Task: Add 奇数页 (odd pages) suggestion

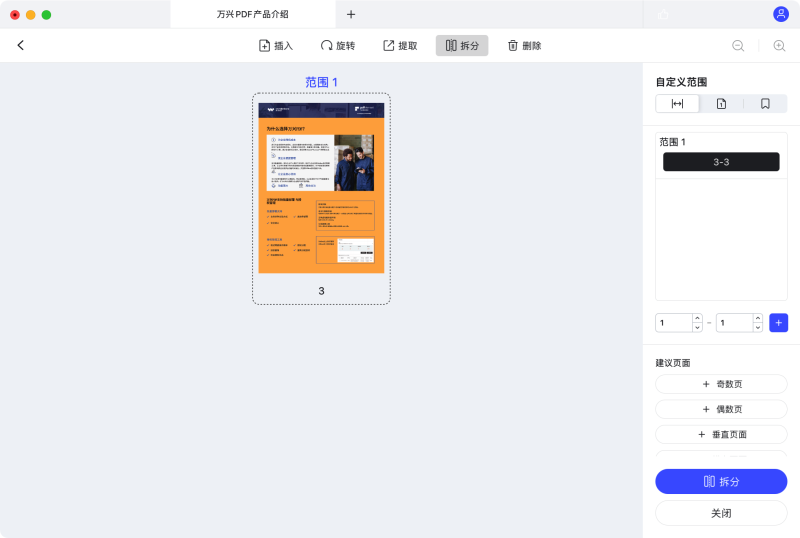Action: [x=721, y=384]
